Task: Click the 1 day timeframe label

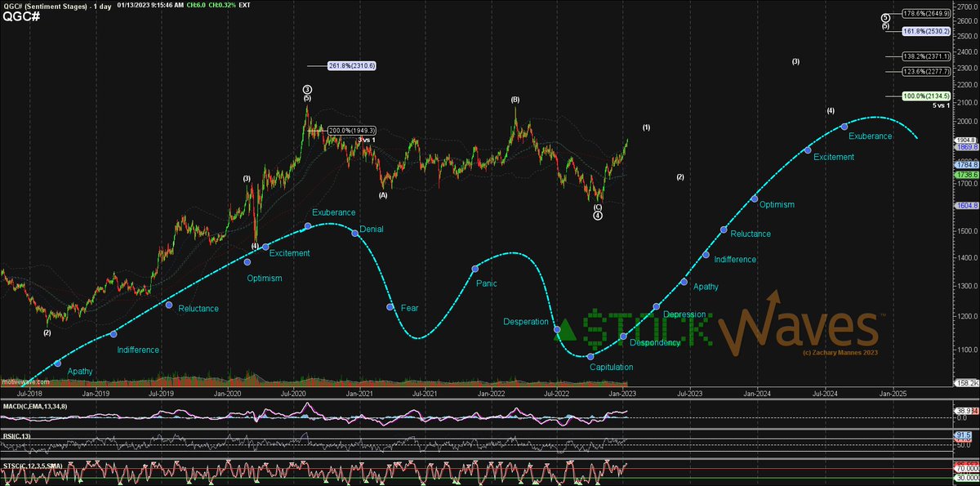Action: (102, 7)
